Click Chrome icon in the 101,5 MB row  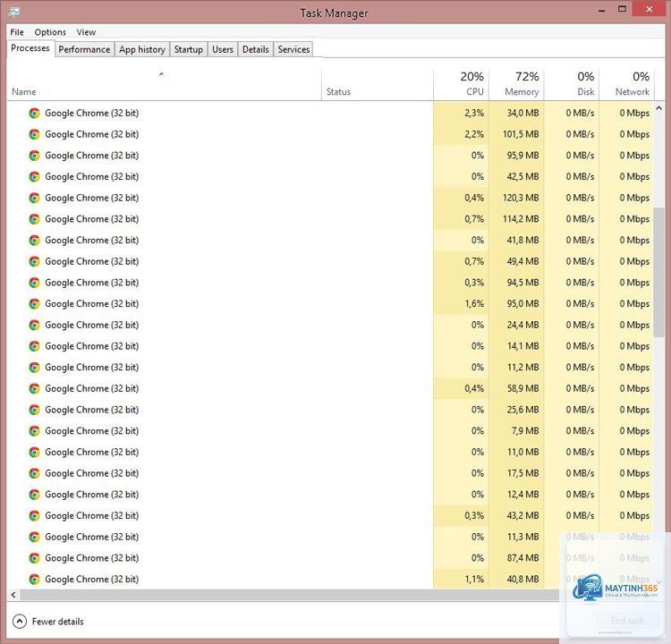(34, 134)
